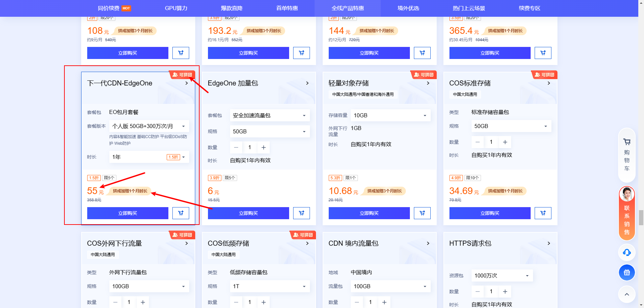The height and width of the screenshot is (308, 644).
Task: Click the quantity field in COS标准存储
Action: pyautogui.click(x=491, y=142)
